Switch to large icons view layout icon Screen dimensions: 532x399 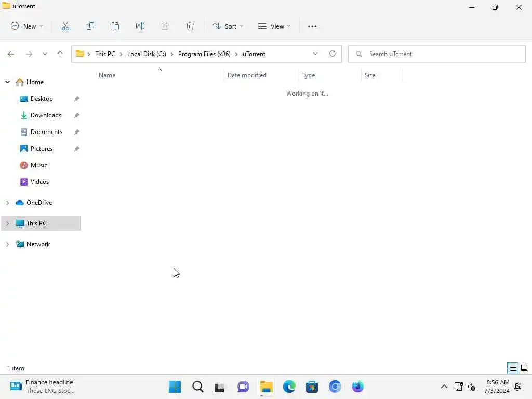[x=524, y=368]
